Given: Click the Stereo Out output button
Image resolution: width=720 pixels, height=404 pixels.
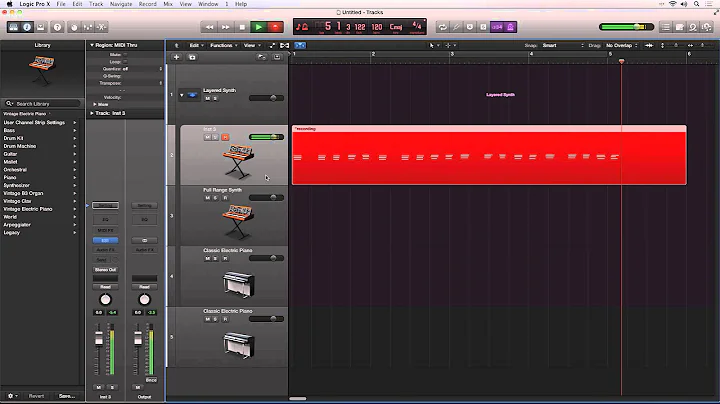Looking at the screenshot, I should [x=105, y=269].
